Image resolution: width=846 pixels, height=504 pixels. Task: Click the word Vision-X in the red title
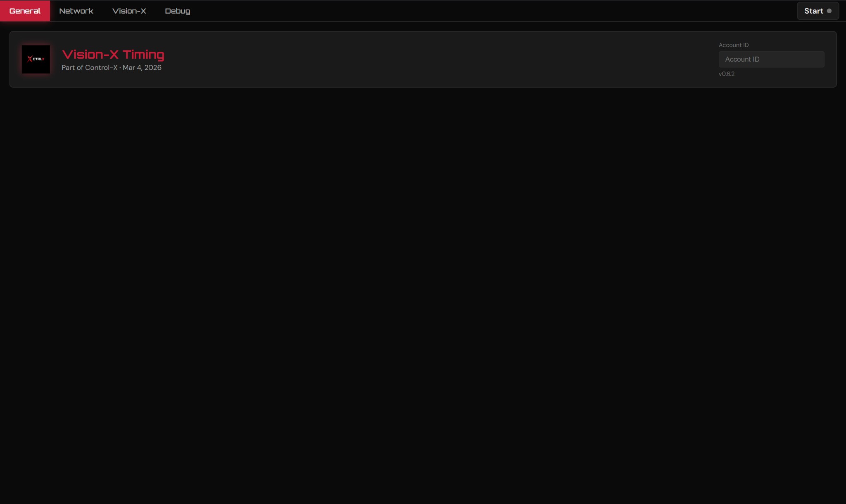click(x=90, y=55)
